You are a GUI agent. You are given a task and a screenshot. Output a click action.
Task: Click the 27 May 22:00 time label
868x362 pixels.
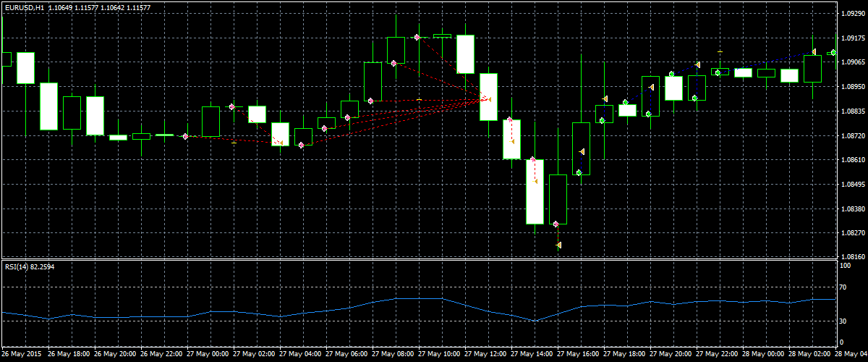click(718, 355)
